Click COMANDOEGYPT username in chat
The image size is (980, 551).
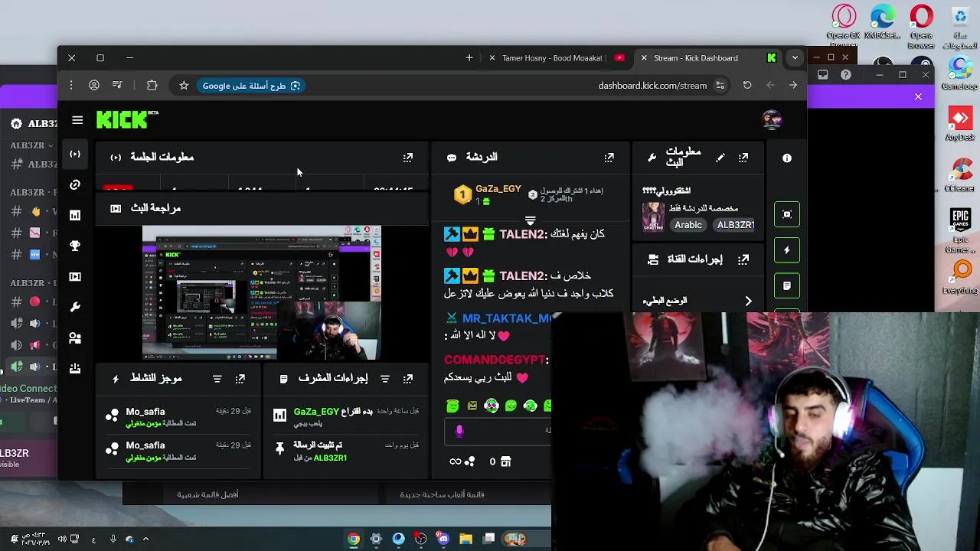coord(495,360)
